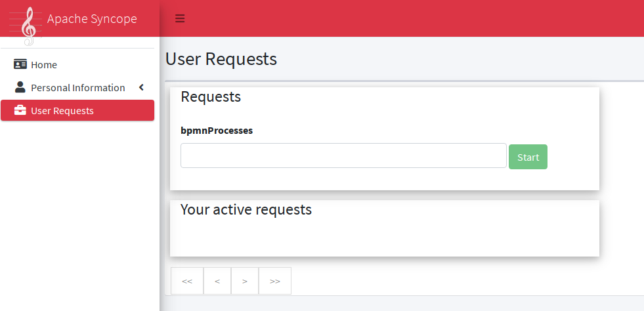
Task: Open the Home menu item
Action: coord(44,65)
